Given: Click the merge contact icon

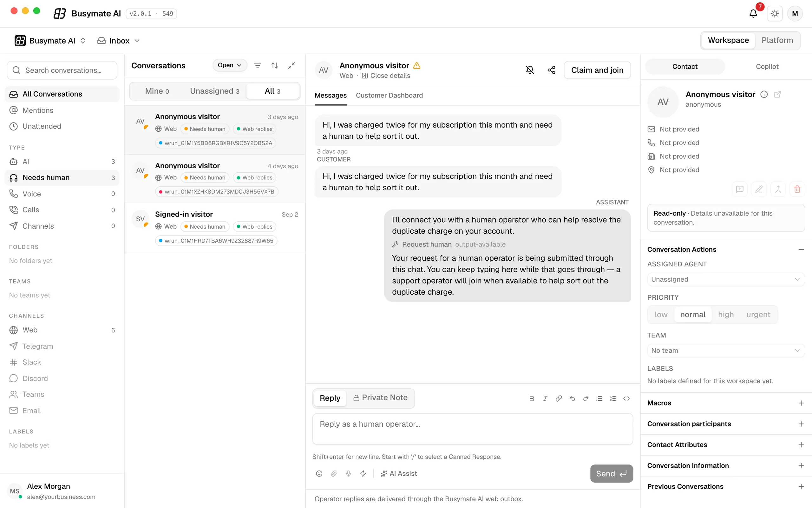Looking at the screenshot, I should tap(778, 189).
